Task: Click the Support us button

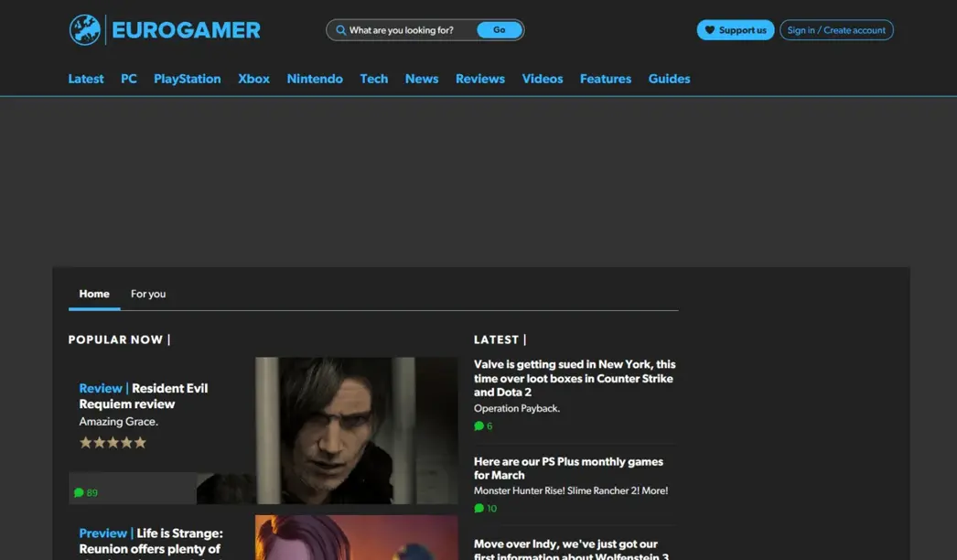Action: click(x=736, y=30)
